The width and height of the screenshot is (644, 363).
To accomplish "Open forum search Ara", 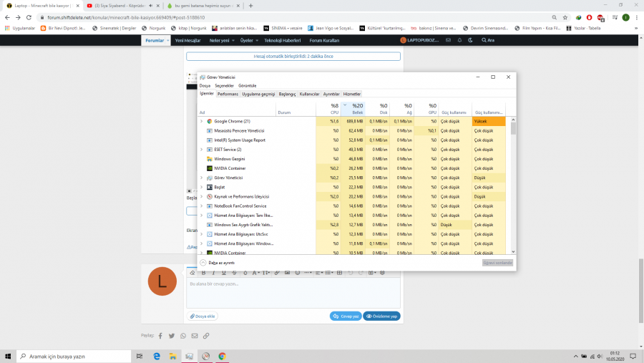I will point(488,40).
